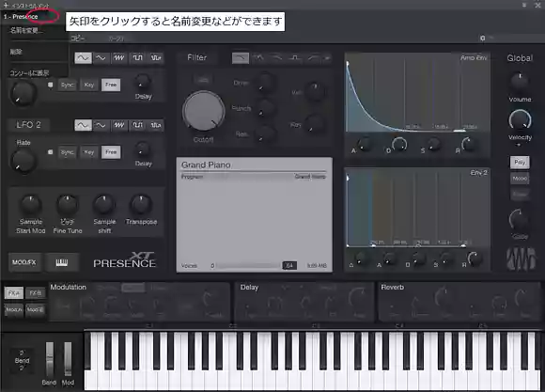545x392 pixels.
Task: Click the filter Drive knob
Action: (x=266, y=83)
